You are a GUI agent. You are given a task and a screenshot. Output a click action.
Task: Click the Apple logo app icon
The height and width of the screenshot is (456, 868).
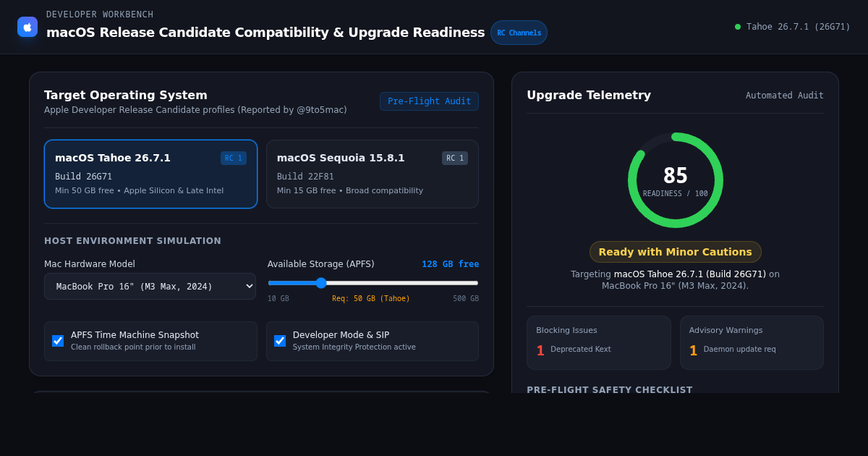[27, 27]
